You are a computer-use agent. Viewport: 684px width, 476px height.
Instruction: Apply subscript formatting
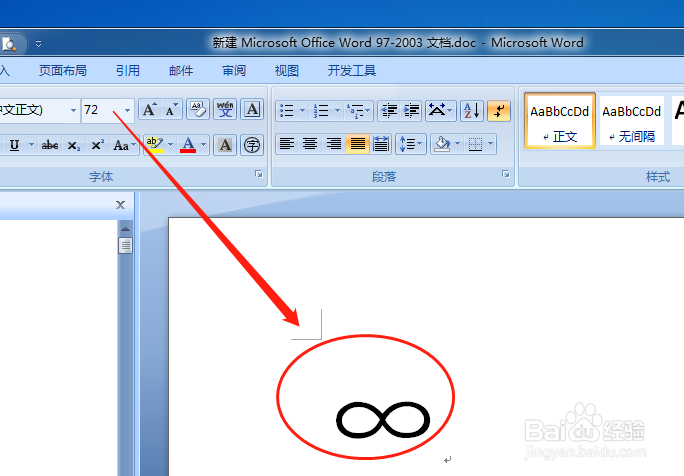click(73, 145)
